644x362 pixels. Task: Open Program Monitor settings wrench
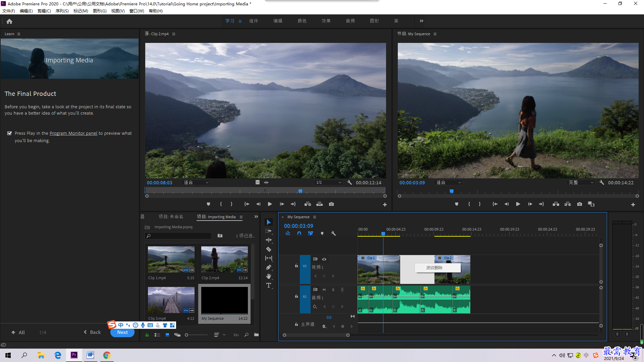click(x=602, y=183)
